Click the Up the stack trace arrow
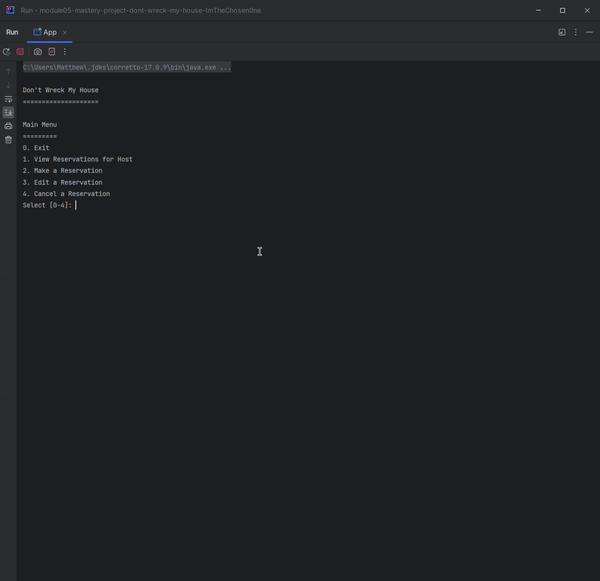 coord(9,71)
